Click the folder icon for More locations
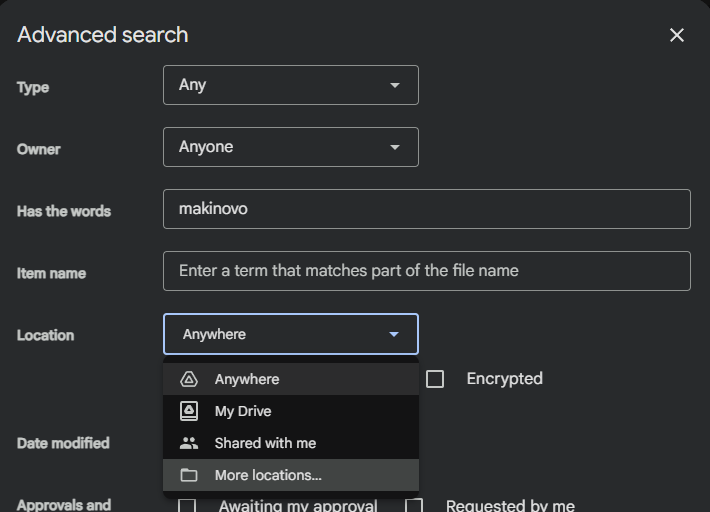Viewport: 710px width, 512px height. 189,475
